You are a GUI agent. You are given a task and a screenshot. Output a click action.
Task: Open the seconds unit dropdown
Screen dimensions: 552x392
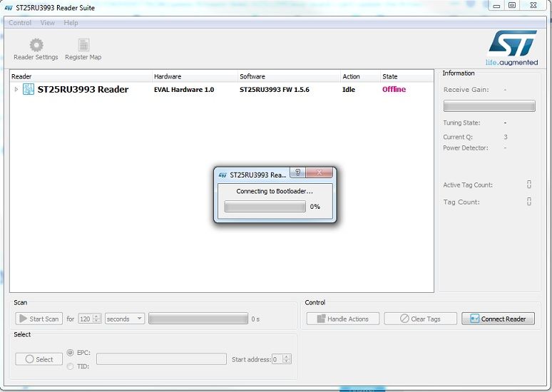[x=125, y=319]
